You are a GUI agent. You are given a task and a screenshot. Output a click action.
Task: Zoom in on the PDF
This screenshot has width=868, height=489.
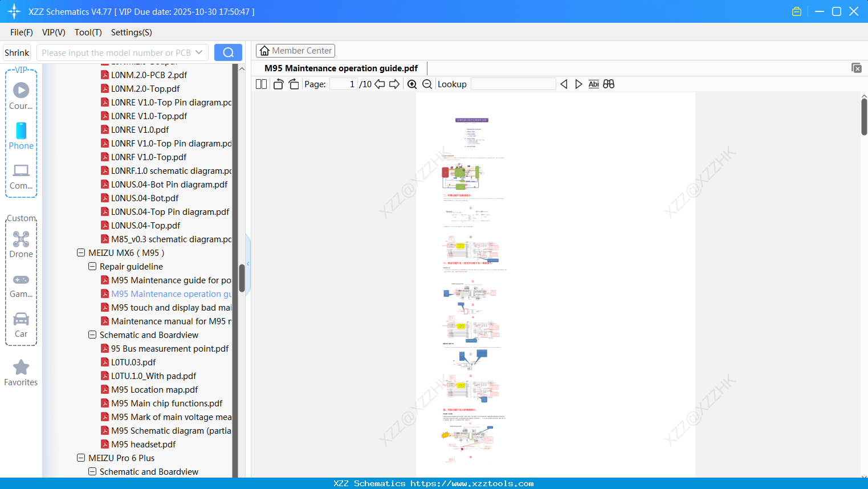pyautogui.click(x=412, y=84)
